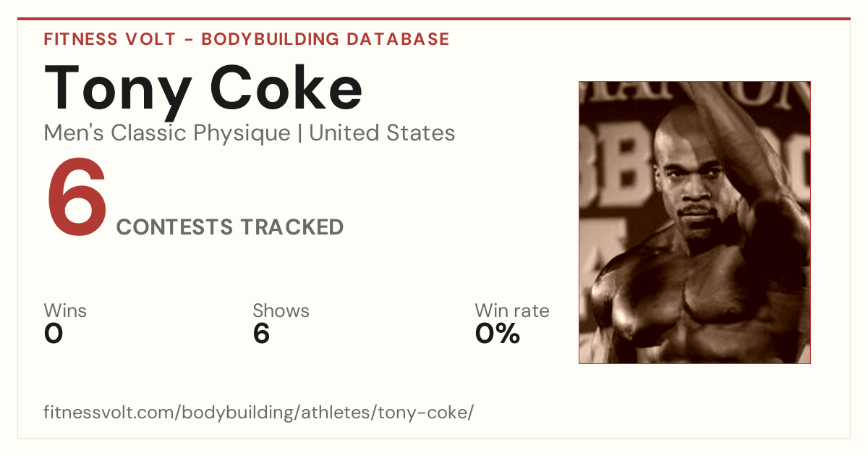Screen dimensions: 868x456
Task: Select the Tony Coke name heading
Action: pyautogui.click(x=203, y=88)
